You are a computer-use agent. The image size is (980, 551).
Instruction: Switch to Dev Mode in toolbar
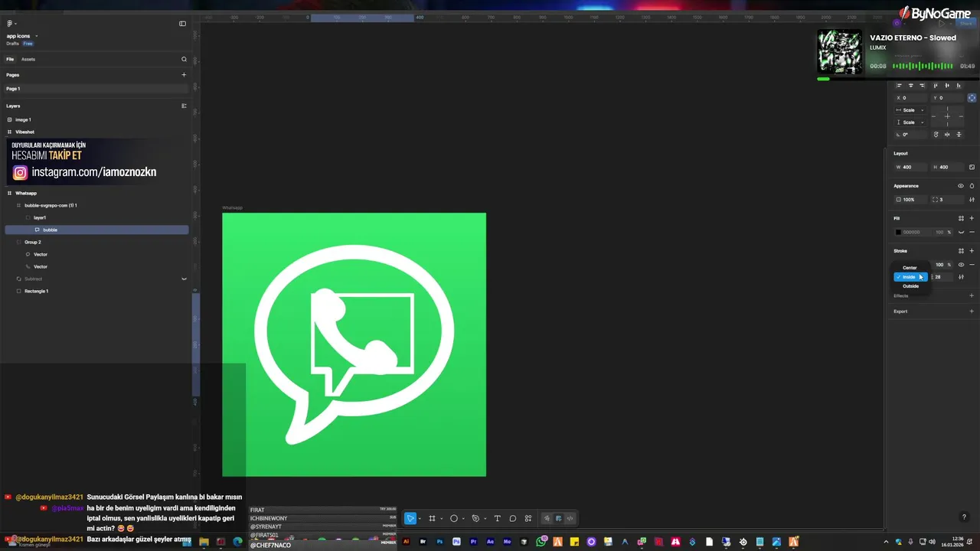pos(570,518)
